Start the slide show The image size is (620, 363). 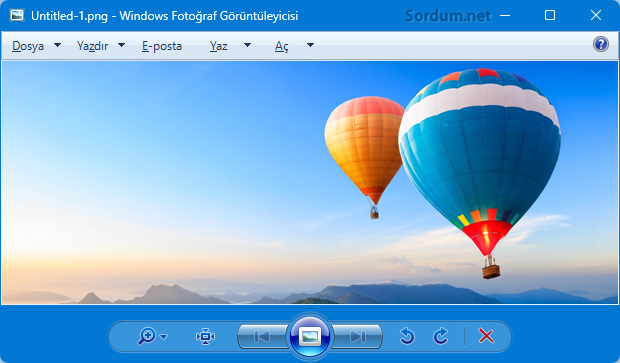pos(310,337)
